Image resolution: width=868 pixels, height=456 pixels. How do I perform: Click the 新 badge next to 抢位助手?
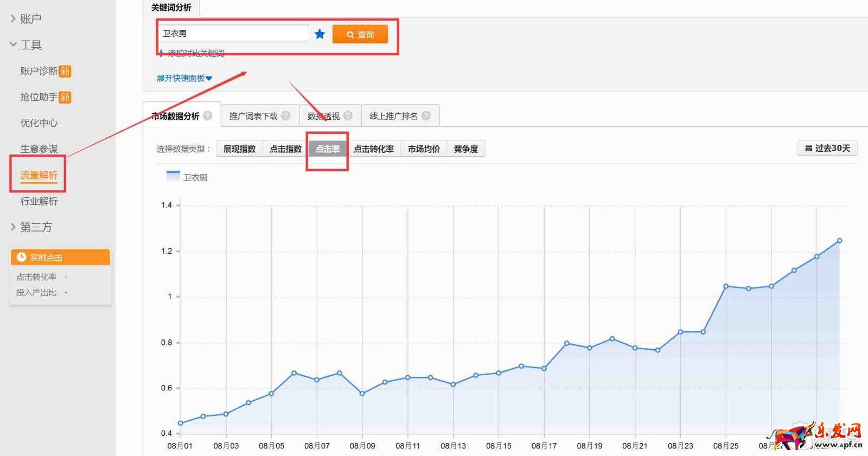pyautogui.click(x=65, y=97)
